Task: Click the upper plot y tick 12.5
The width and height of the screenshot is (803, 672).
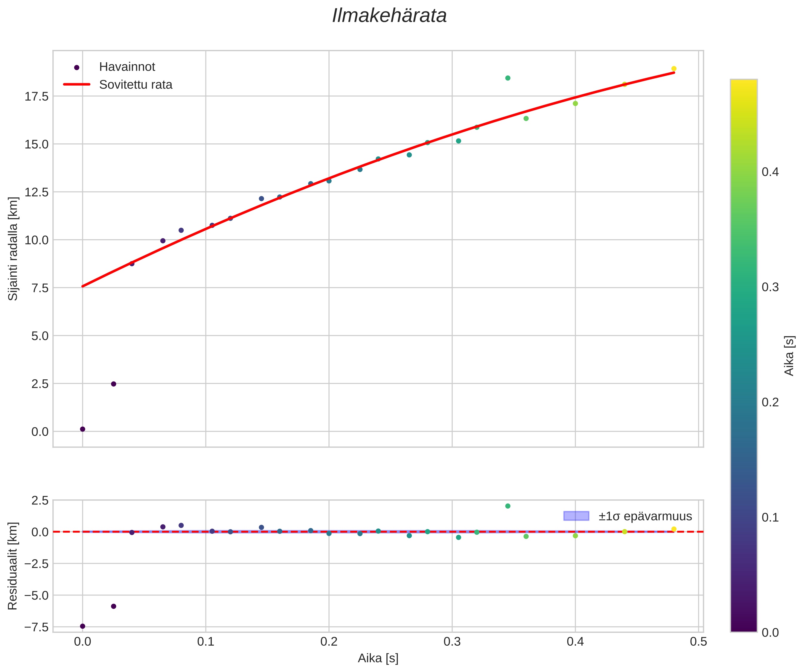Action: [37, 192]
